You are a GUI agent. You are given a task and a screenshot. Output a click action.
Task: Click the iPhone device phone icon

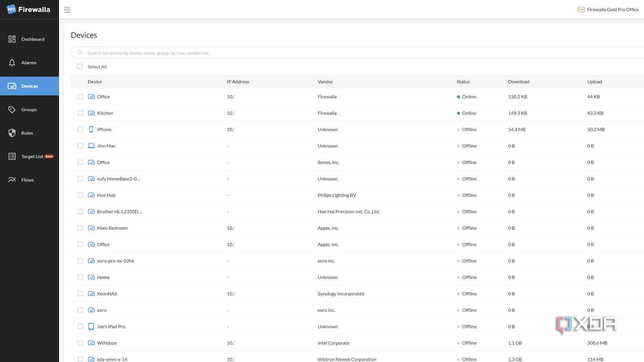91,130
